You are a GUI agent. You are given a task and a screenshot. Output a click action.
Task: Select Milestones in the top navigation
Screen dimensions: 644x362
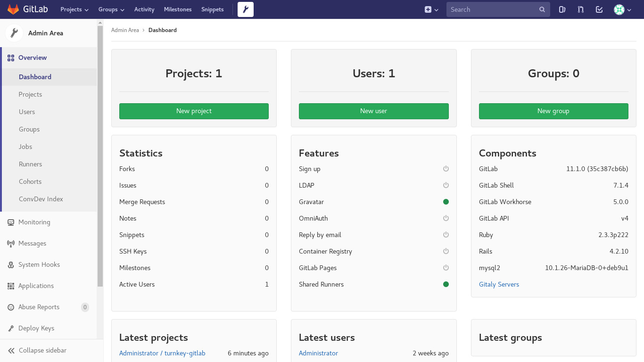tap(178, 9)
